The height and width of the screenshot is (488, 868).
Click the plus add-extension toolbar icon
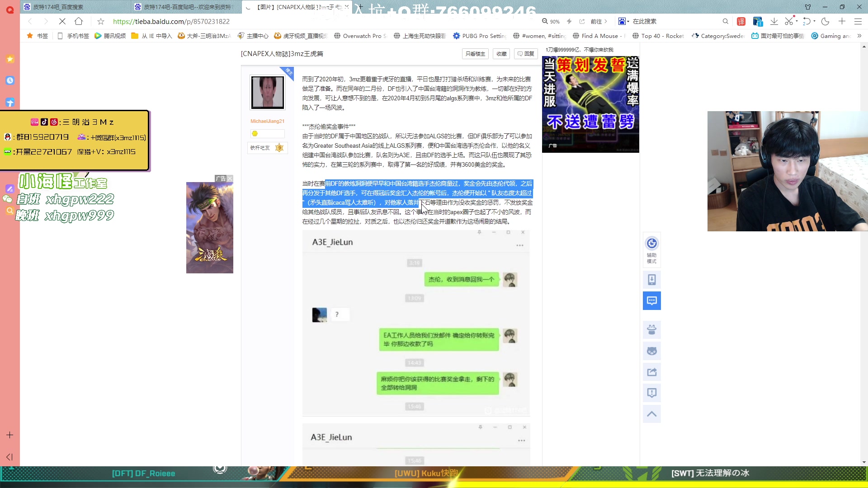[842, 21]
